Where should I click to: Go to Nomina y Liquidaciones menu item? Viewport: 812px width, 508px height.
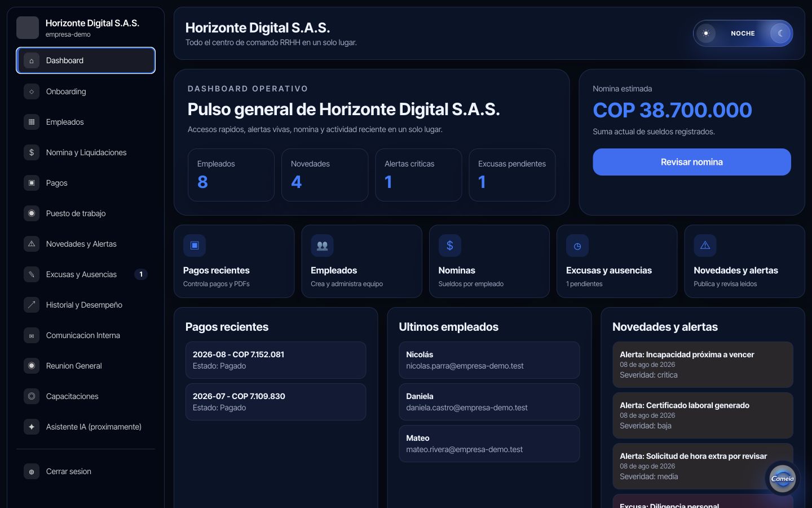[86, 152]
